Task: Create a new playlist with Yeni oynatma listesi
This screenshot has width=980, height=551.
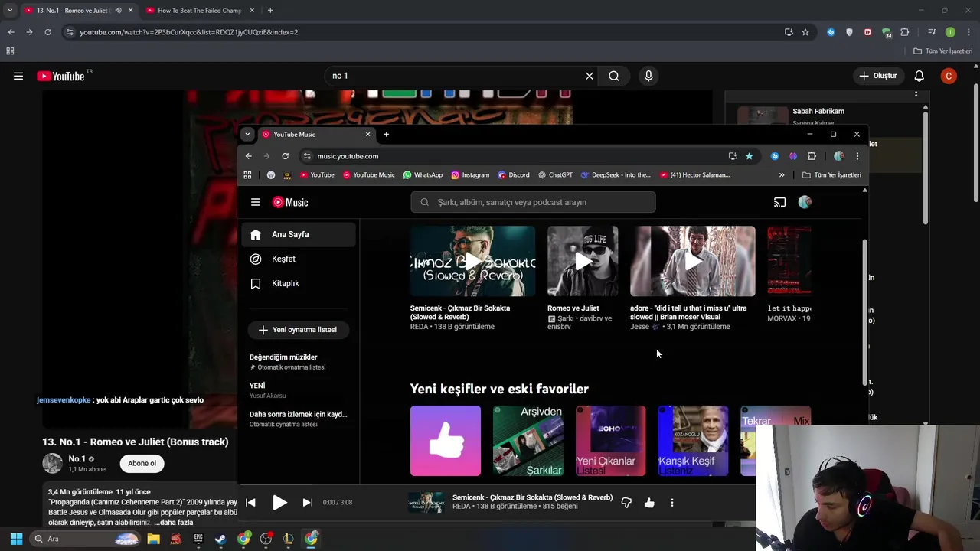Action: pyautogui.click(x=298, y=330)
